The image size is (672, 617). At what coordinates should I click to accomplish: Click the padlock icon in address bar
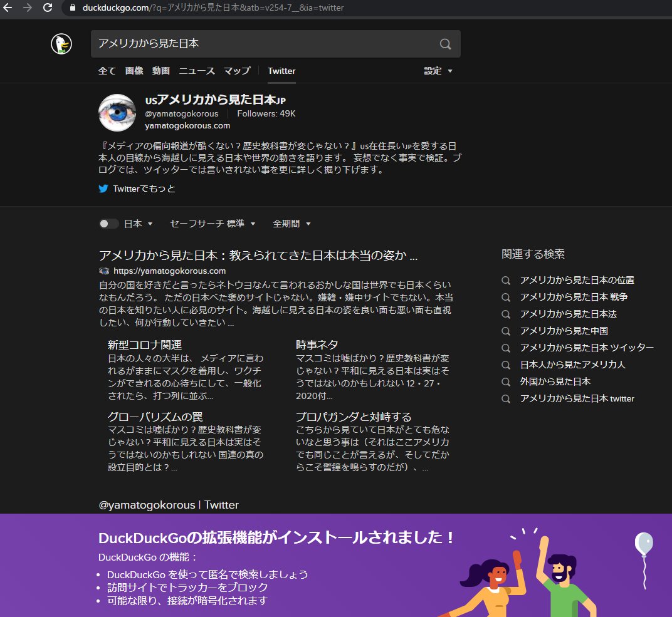(x=73, y=8)
